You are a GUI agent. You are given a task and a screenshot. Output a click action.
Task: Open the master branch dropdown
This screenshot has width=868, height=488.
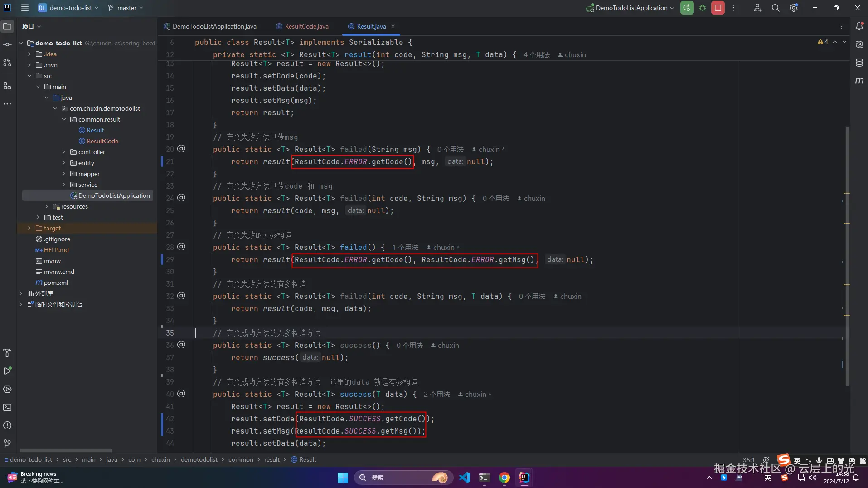(126, 8)
